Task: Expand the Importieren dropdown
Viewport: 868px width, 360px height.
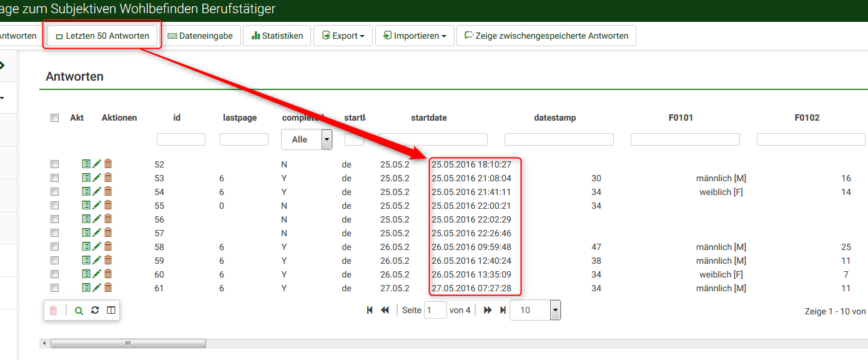Action: [x=415, y=36]
